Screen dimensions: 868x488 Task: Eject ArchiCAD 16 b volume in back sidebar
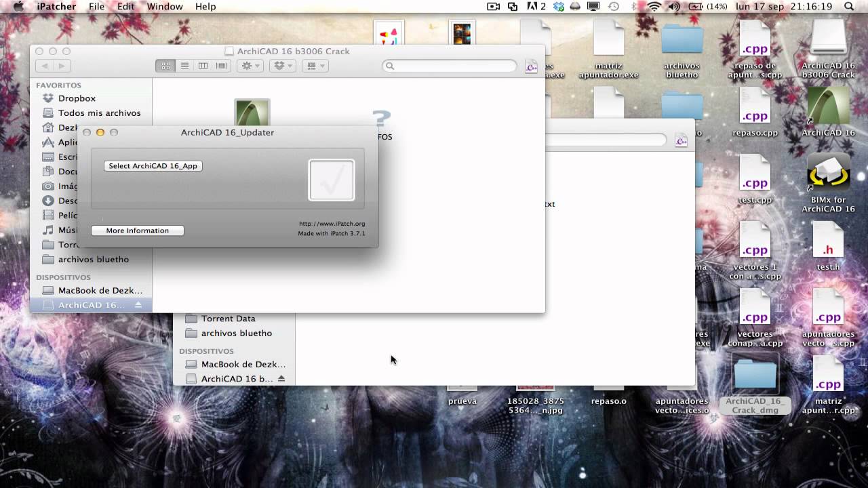pos(281,379)
